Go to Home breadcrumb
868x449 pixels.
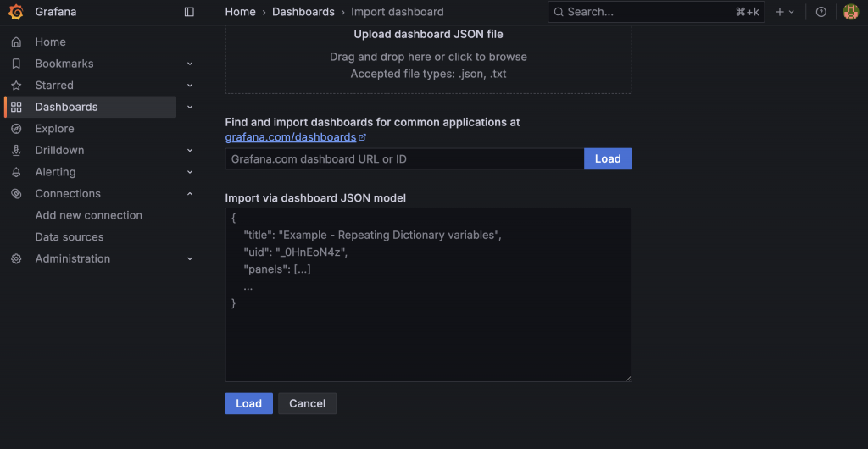[x=240, y=12]
